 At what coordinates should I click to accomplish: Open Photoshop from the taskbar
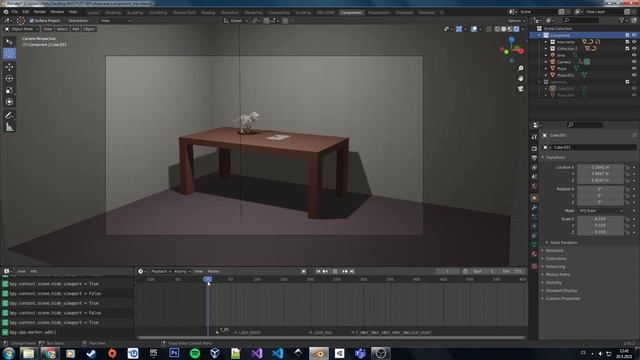(174, 353)
